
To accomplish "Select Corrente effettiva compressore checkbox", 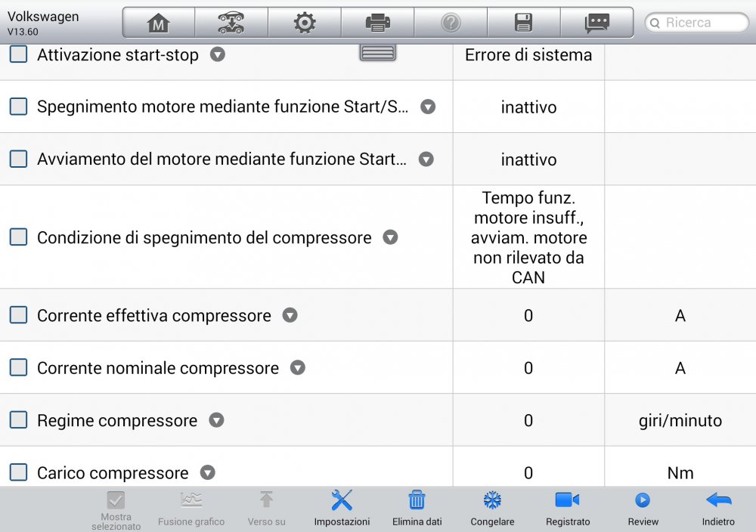I will (18, 315).
